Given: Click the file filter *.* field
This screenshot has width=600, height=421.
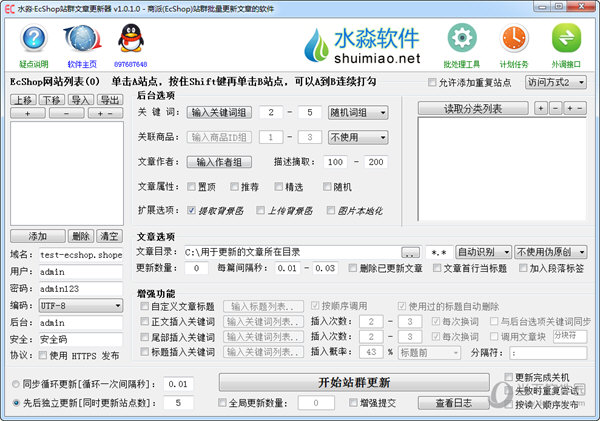Looking at the screenshot, I should tap(439, 252).
